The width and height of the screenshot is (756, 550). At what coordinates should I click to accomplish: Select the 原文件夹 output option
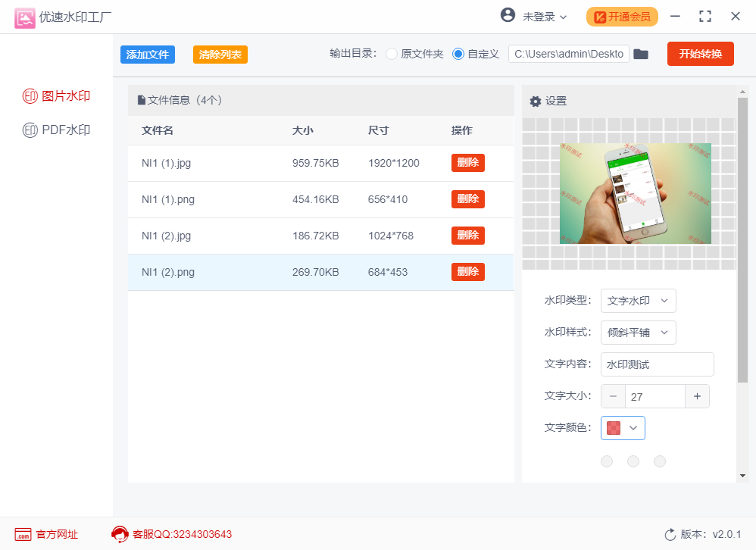[391, 54]
